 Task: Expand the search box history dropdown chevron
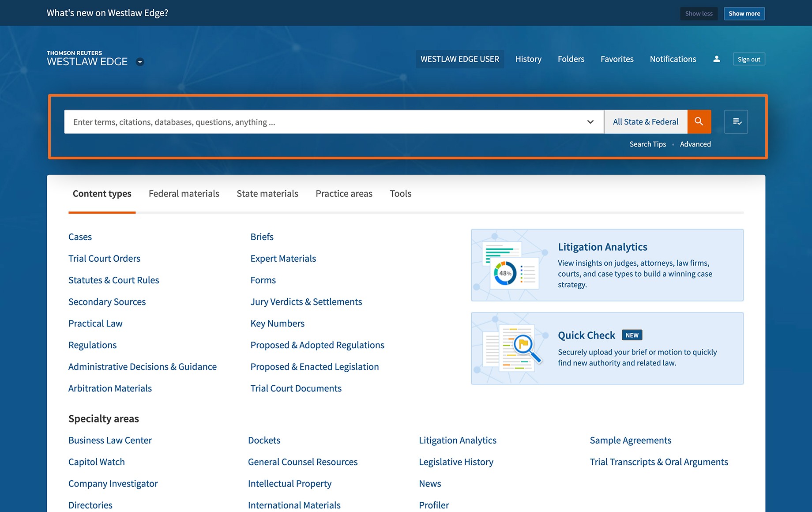coord(590,122)
